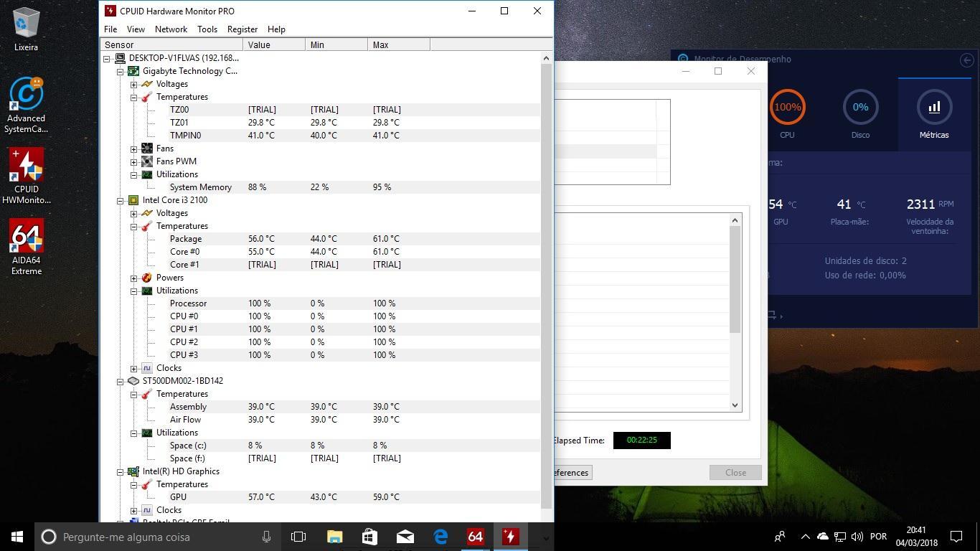Click the HWMonitor taskbar icon
Screen dimensions: 980x551
[510, 537]
